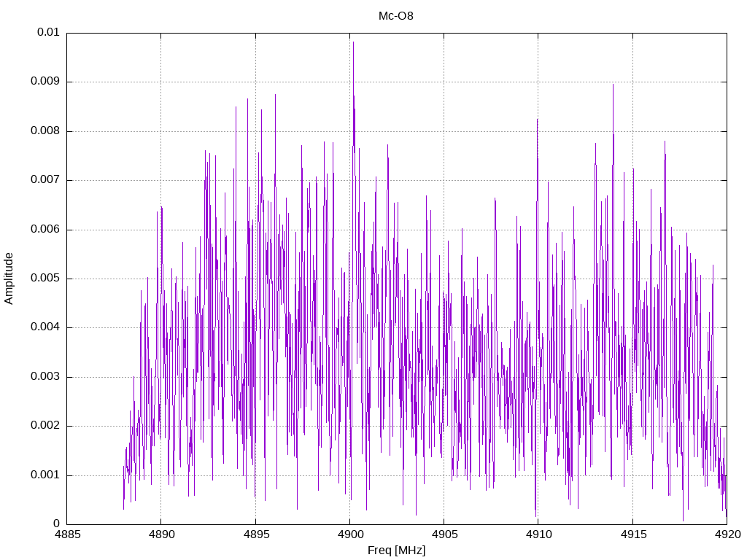This screenshot has height=560, width=747.
Task: Click the y-axis tick label 0.008
Action: point(45,131)
